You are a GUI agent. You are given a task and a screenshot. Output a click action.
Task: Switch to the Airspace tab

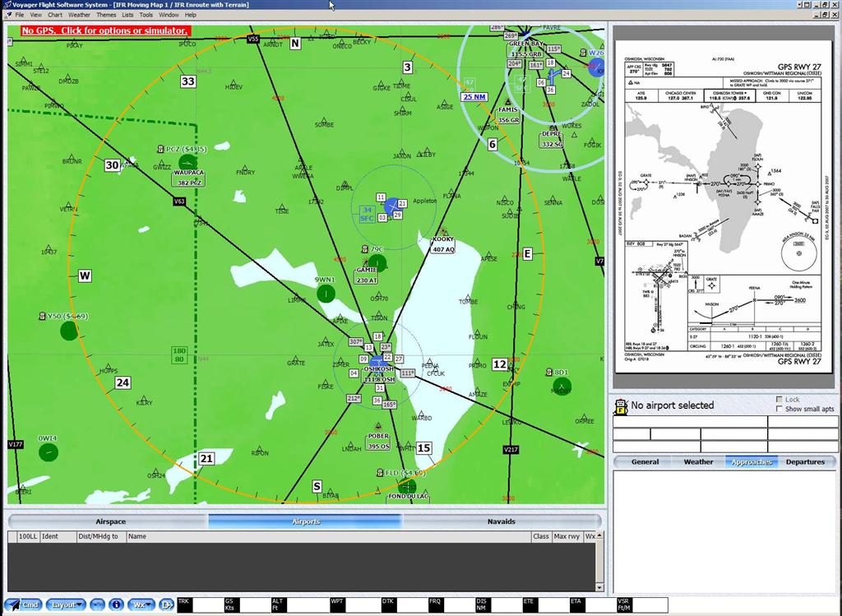click(x=111, y=521)
